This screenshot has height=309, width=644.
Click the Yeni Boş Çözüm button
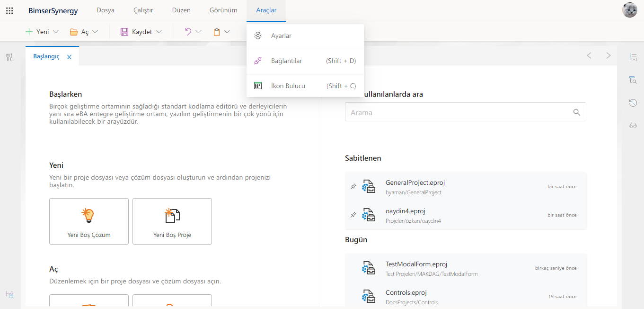coord(89,221)
